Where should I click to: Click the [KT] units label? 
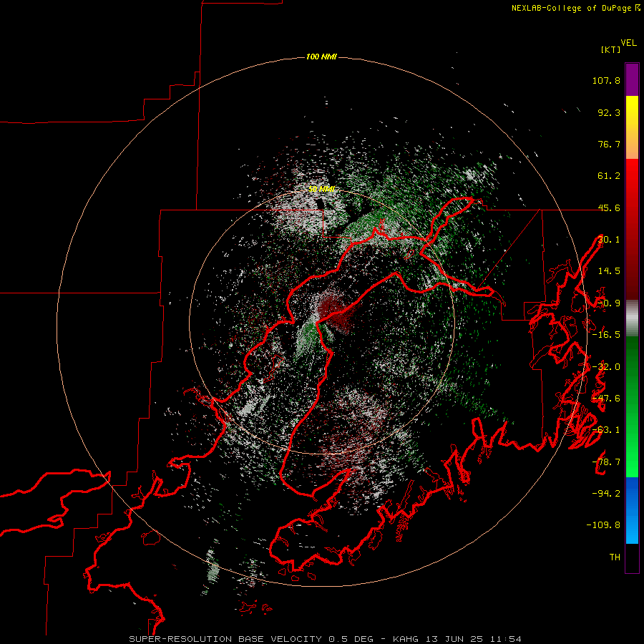pos(611,49)
